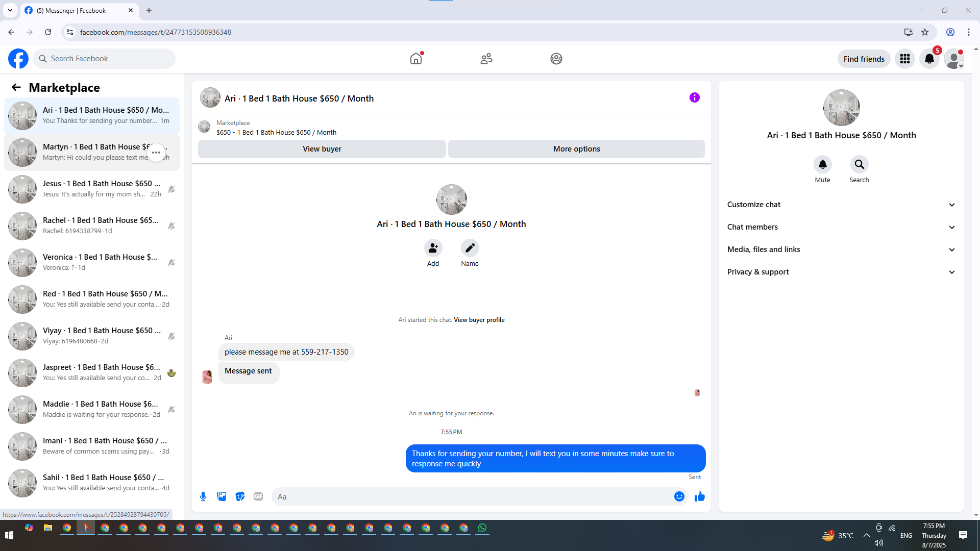Open View buyer profile link
The width and height of the screenshot is (980, 551).
pos(479,320)
